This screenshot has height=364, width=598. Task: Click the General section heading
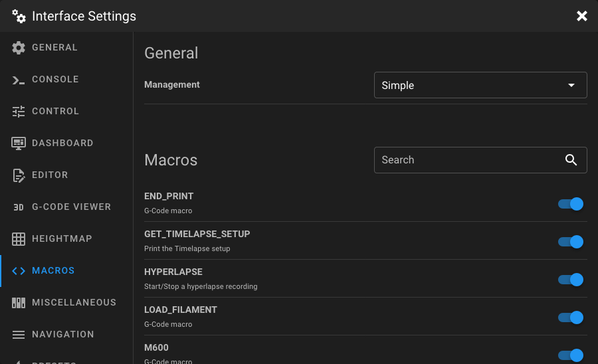click(x=171, y=53)
